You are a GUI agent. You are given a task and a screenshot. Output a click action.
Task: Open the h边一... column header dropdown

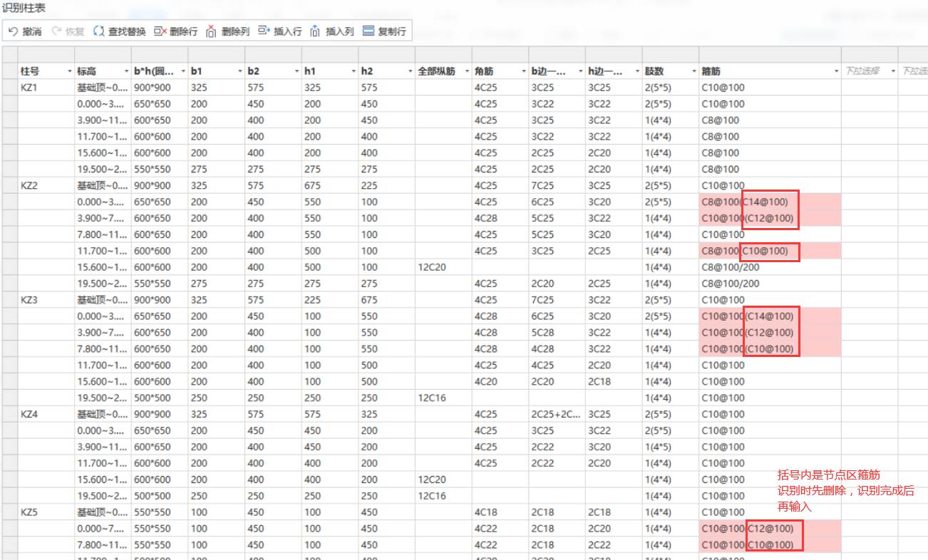pos(637,71)
